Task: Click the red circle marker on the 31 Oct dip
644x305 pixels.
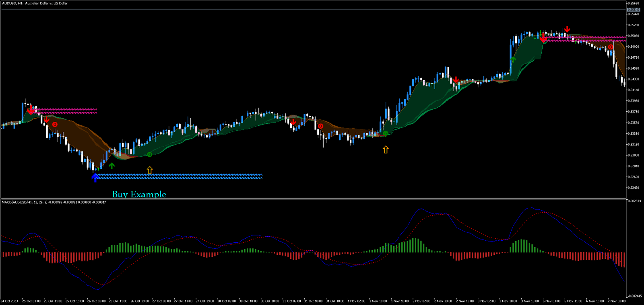Action: pos(320,126)
